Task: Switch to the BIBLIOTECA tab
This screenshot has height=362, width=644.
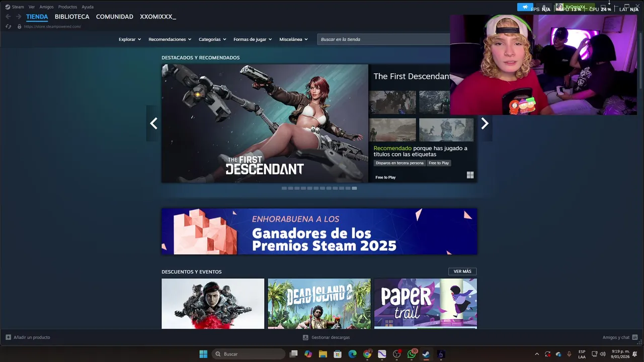Action: pyautogui.click(x=72, y=17)
